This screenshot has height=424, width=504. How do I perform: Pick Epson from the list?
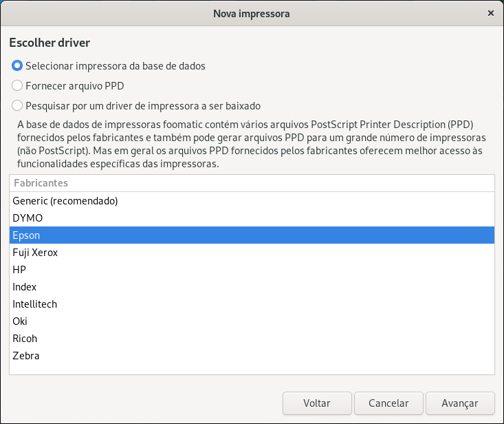(252, 235)
